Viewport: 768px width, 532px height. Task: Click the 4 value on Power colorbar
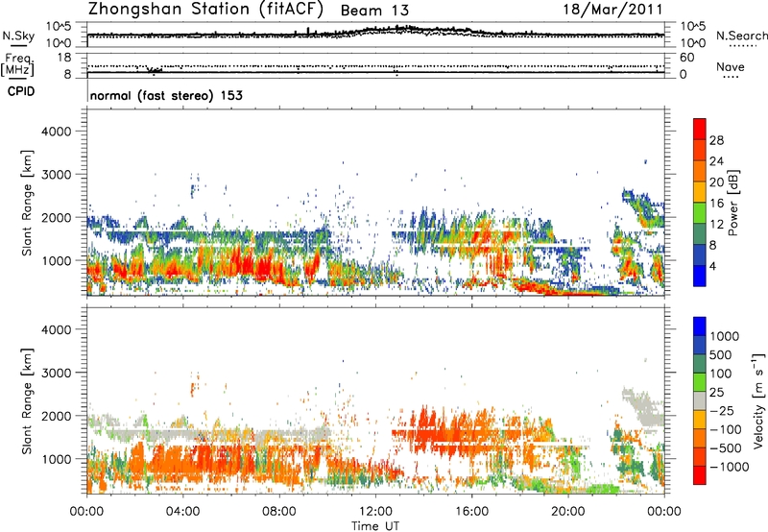pyautogui.click(x=712, y=266)
